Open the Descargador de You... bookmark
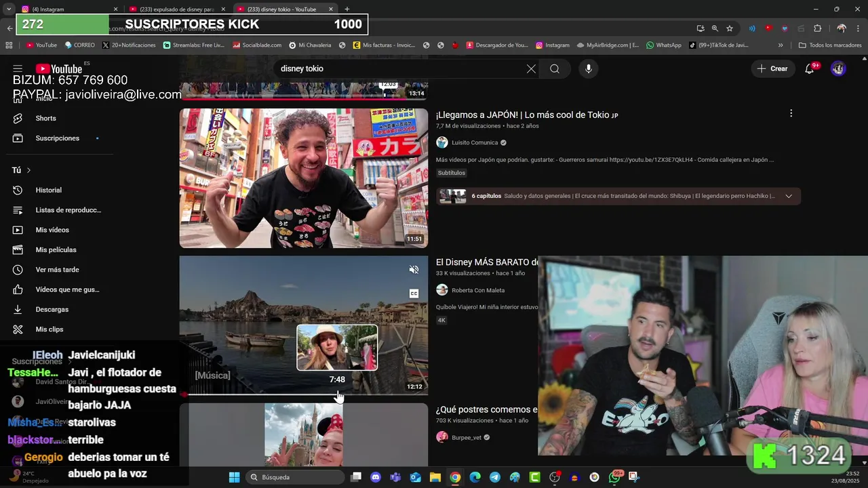The image size is (868, 488). (496, 45)
